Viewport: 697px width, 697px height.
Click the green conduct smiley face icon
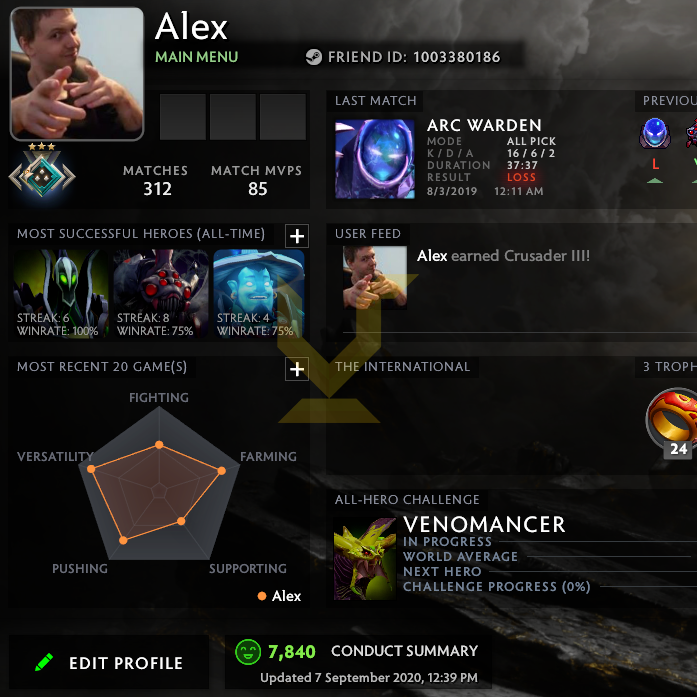coord(248,652)
